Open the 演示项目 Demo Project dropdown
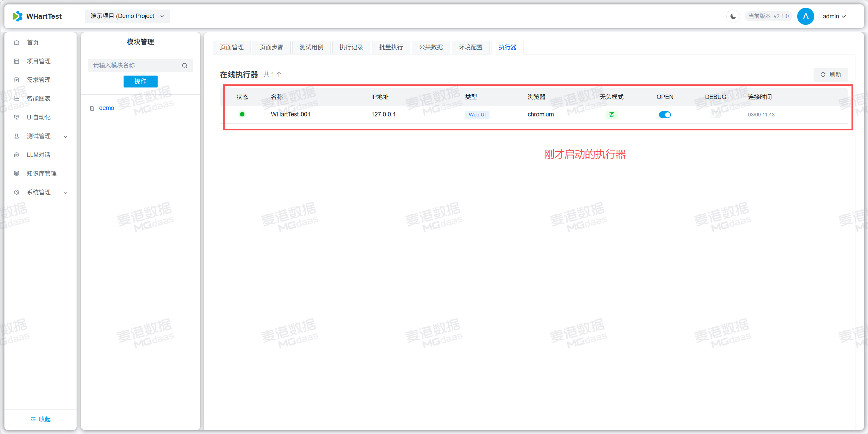Viewport: 868px width, 434px height. (127, 16)
